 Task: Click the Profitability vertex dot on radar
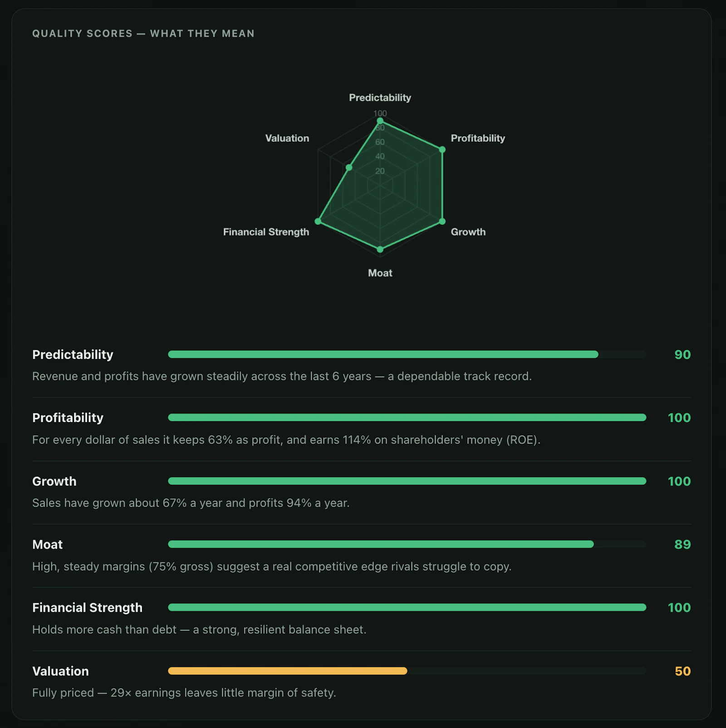click(442, 149)
